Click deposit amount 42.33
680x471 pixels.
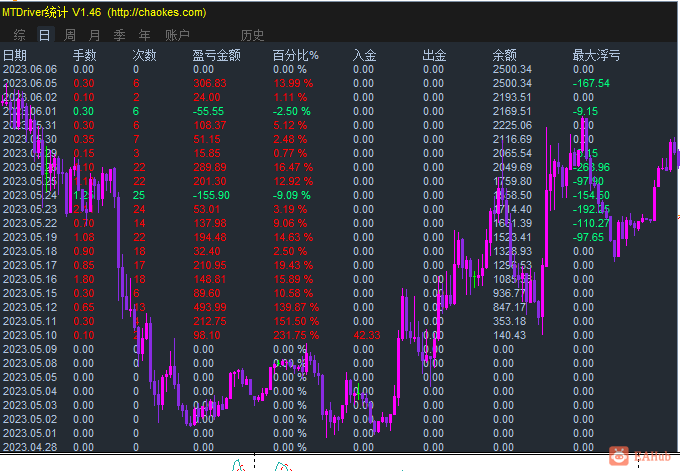tap(367, 335)
